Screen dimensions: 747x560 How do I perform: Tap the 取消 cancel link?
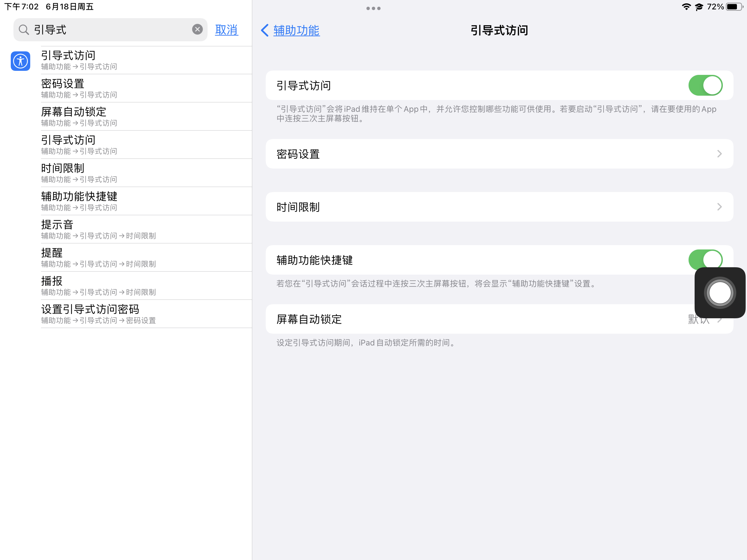(x=226, y=30)
